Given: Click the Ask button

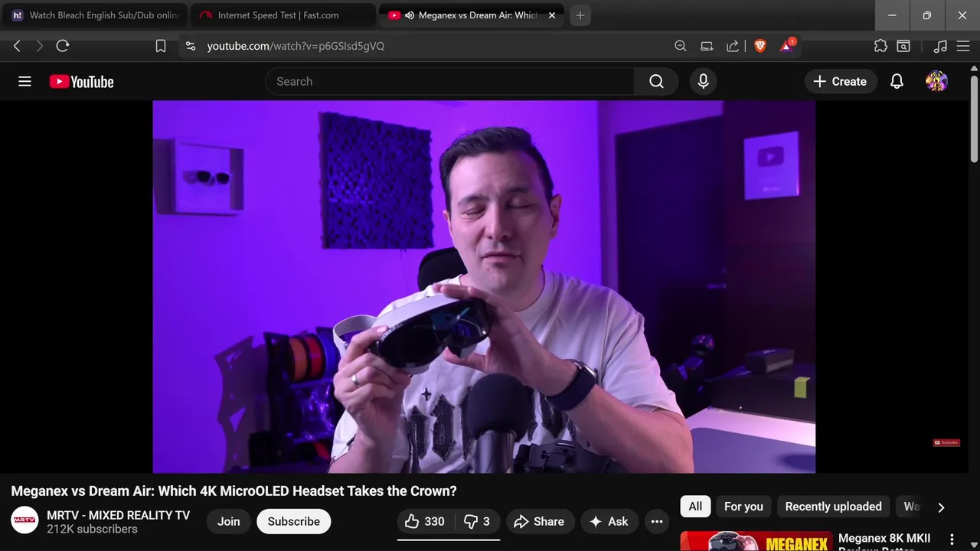Looking at the screenshot, I should tap(609, 521).
